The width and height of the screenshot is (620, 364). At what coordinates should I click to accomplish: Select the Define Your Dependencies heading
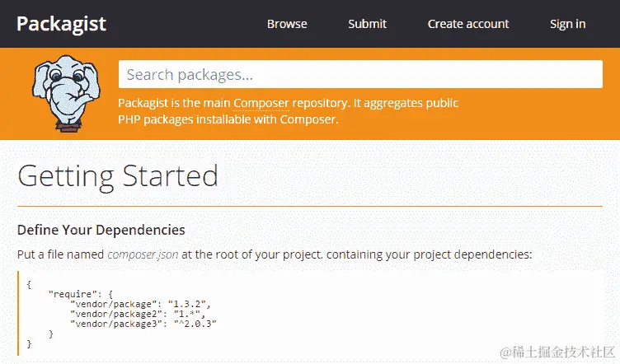[101, 229]
